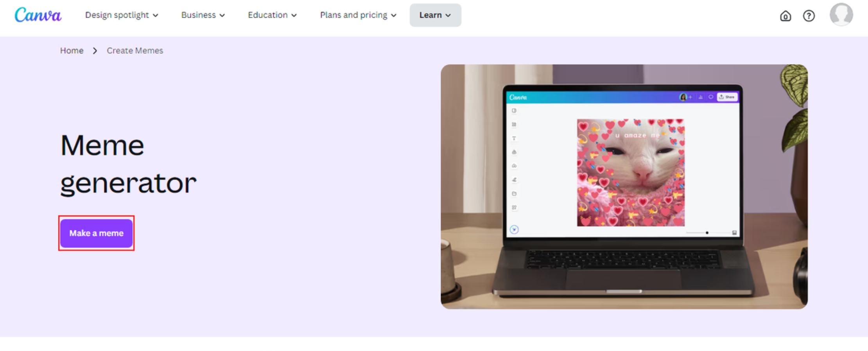Click the help question mark icon

click(x=809, y=16)
